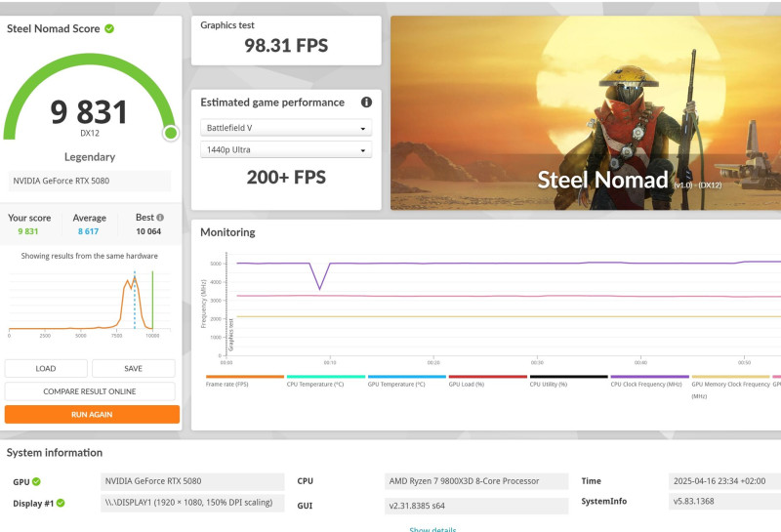Click the green check icon beside Display #1
The width and height of the screenshot is (781, 532).
[61, 503]
